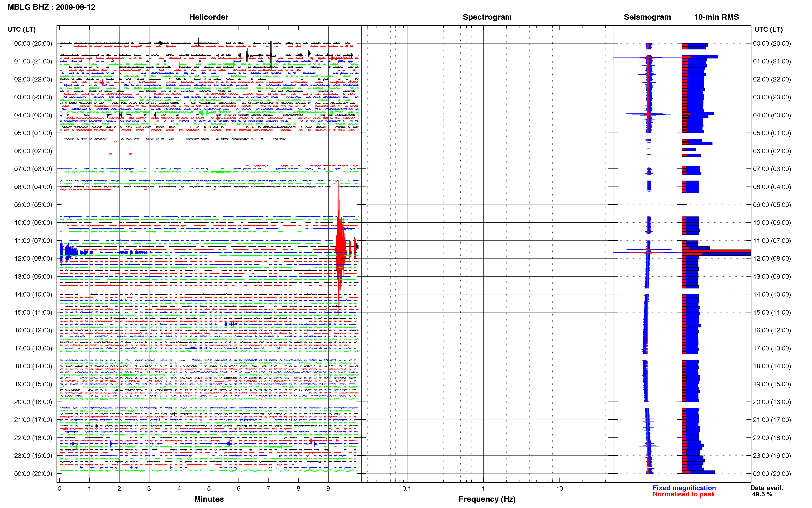
Task: Click right axis label 23:00 (19:00)
Action: point(772,455)
